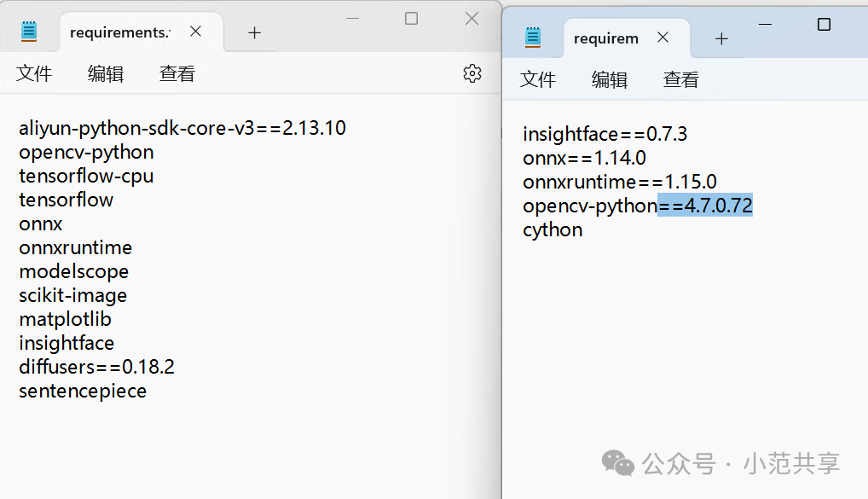Screen dimensions: 868x499
Task: Click the scikit-image line
Action: (x=72, y=295)
